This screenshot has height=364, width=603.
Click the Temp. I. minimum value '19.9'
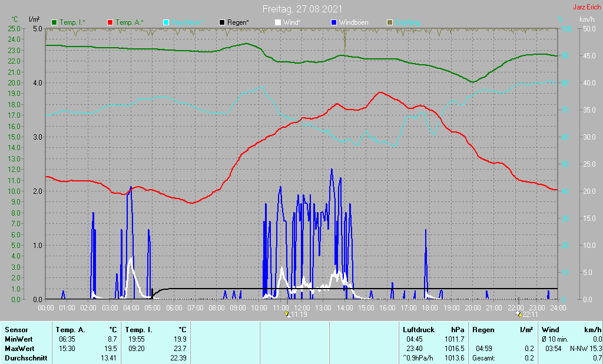(180, 339)
